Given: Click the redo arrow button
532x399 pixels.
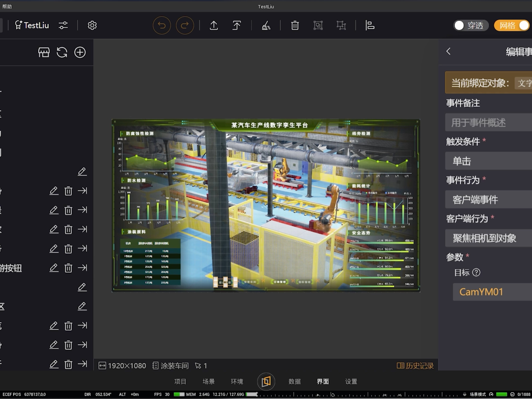Looking at the screenshot, I should coord(185,25).
